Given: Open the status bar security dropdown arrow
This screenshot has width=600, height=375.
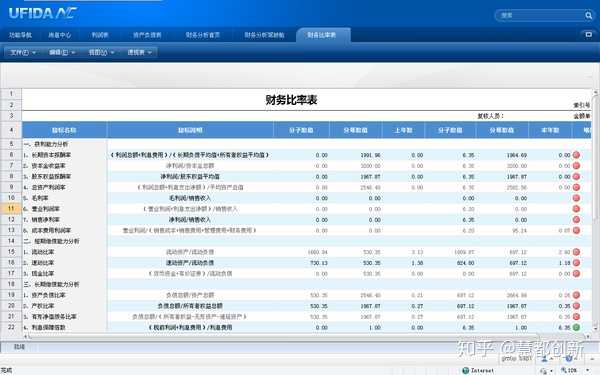Looking at the screenshot, I should tap(551, 370).
